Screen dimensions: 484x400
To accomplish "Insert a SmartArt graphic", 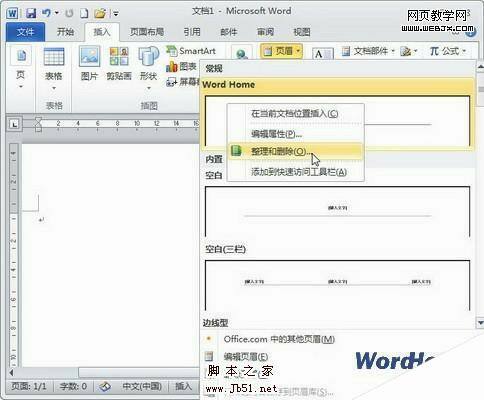I will point(191,51).
